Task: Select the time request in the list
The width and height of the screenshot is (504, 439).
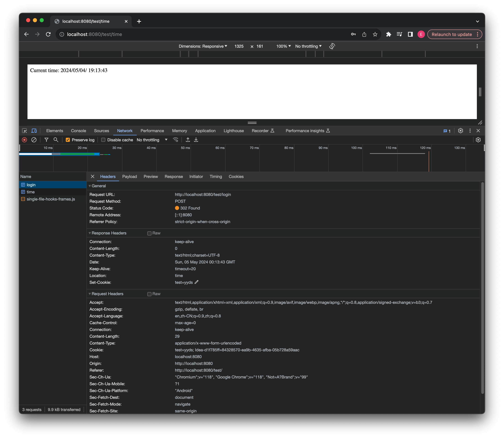Action: [x=31, y=192]
